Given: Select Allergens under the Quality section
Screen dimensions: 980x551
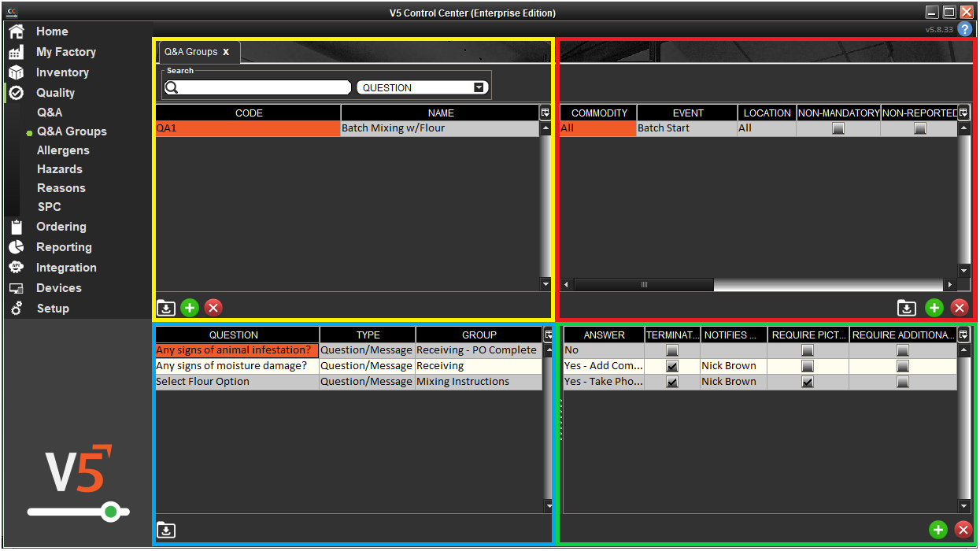Looking at the screenshot, I should 61,150.
